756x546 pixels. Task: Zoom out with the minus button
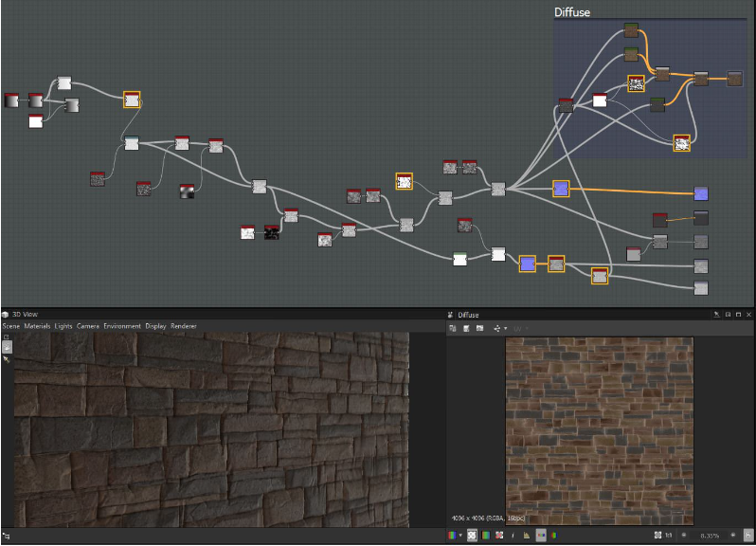[x=684, y=535]
